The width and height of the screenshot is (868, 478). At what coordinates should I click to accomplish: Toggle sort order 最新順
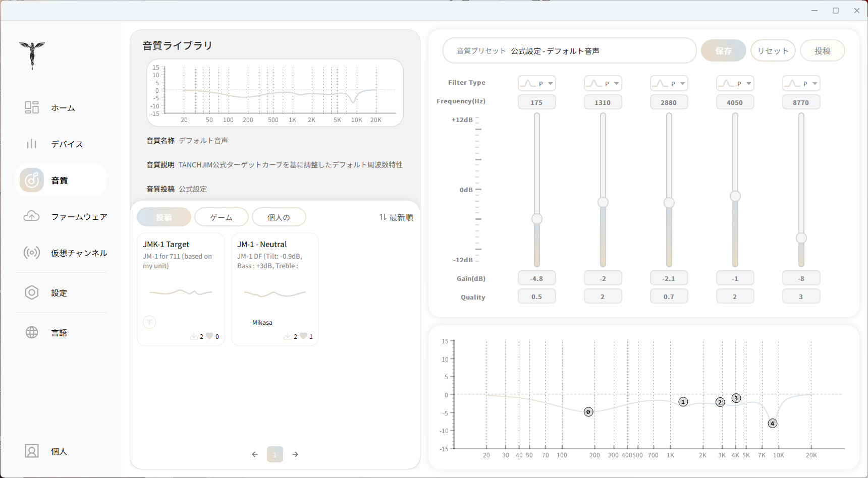[x=396, y=217]
